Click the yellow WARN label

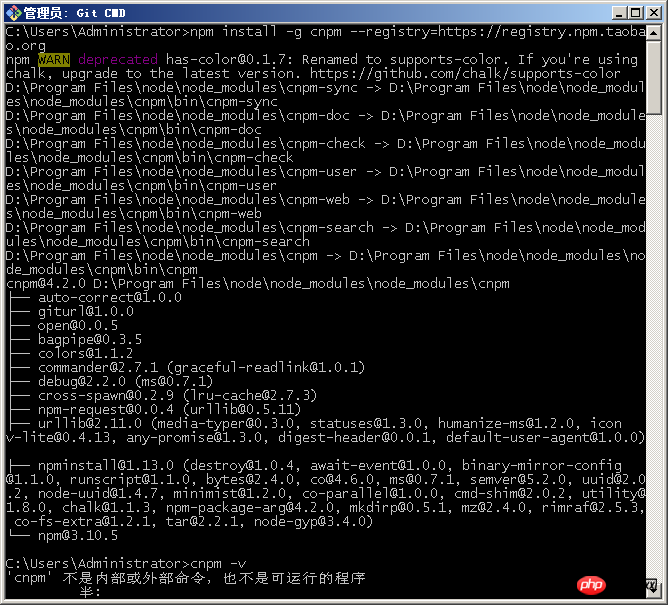[54, 60]
